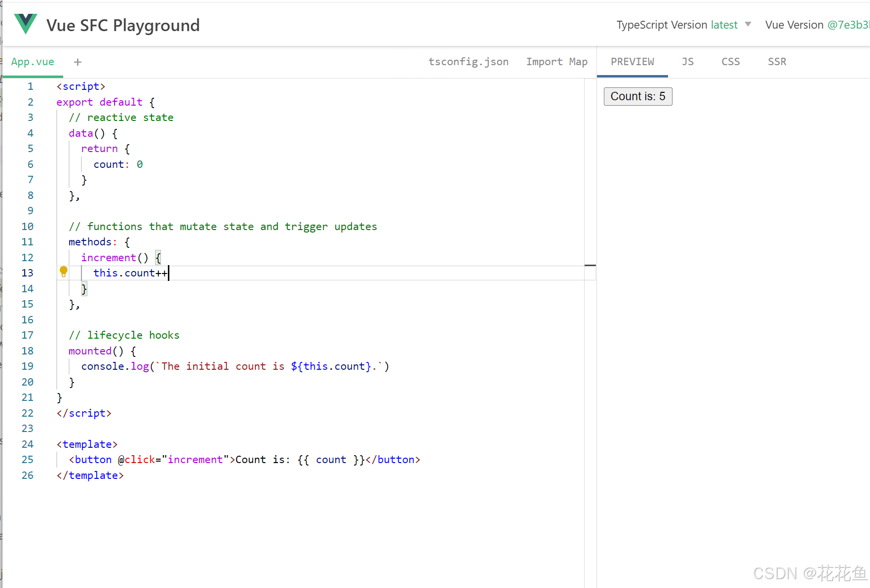Click 'mounted()' on line 18
Viewport: 870px width, 588px height.
(96, 351)
